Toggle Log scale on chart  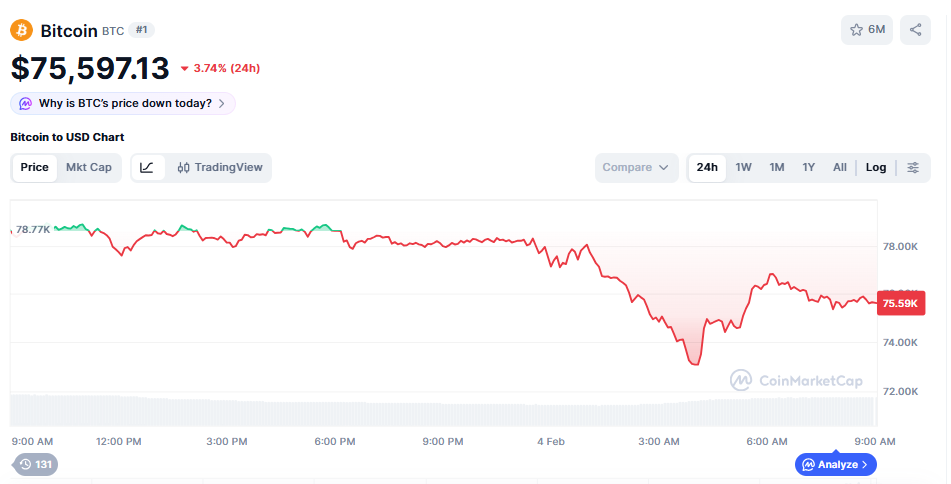click(876, 168)
